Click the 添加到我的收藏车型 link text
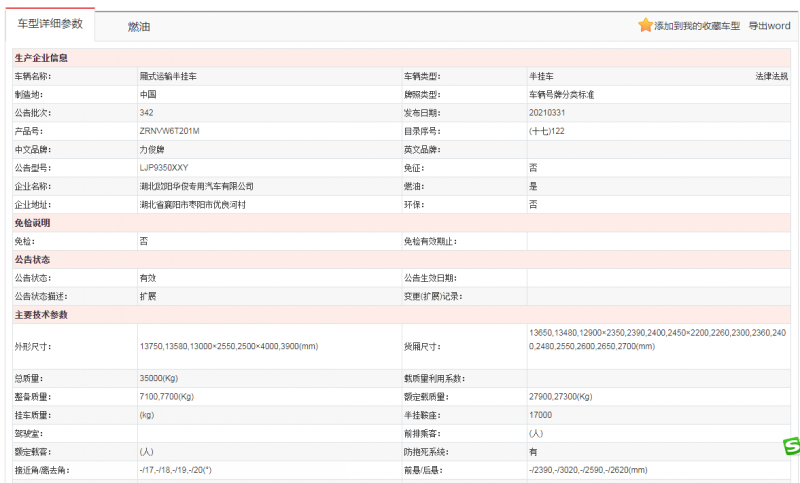Image resolution: width=800 pixels, height=483 pixels. click(x=698, y=26)
